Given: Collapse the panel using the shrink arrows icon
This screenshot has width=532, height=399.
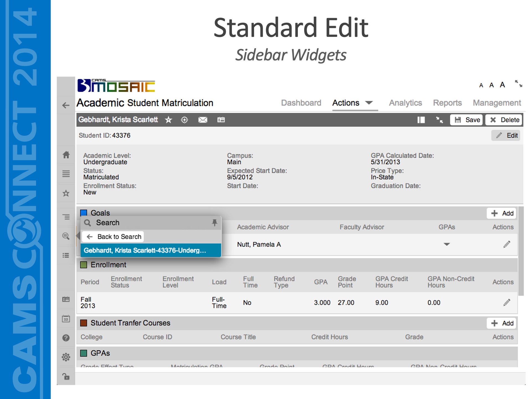Looking at the screenshot, I should point(439,120).
